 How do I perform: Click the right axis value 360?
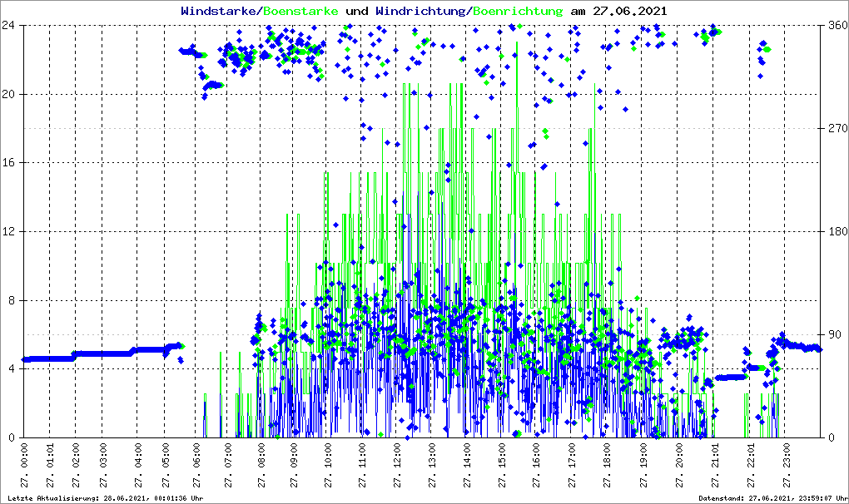(x=837, y=25)
